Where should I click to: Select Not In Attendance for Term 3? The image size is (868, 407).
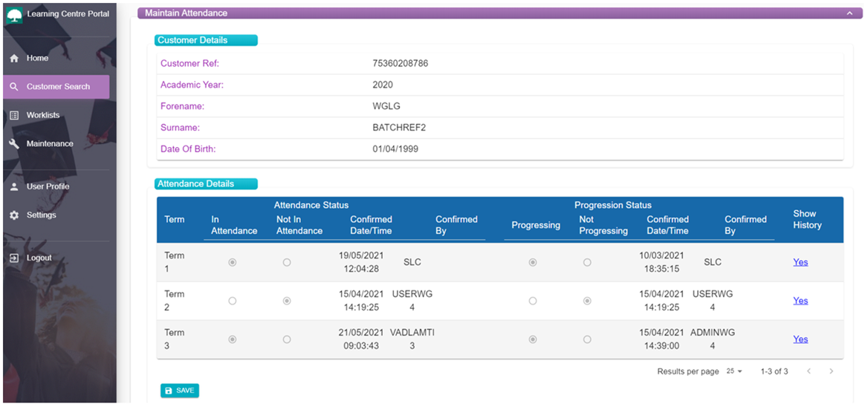287,339
